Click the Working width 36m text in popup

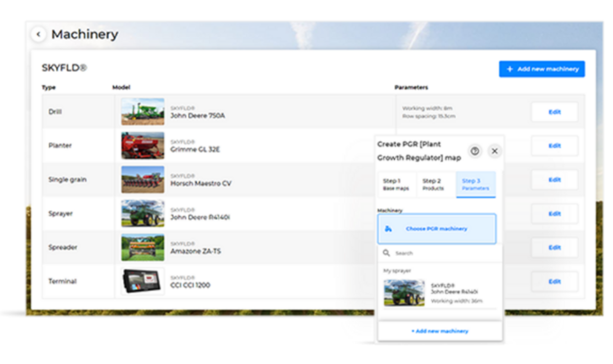pos(456,301)
